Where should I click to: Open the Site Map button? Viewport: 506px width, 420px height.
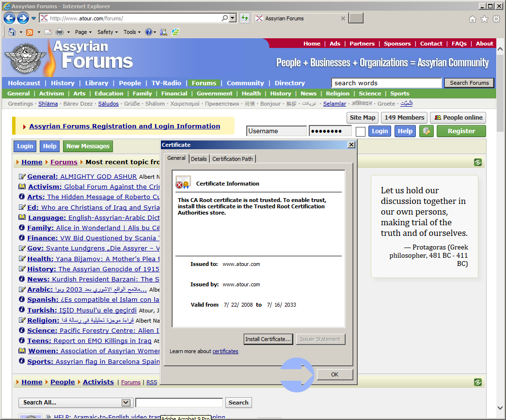point(363,117)
